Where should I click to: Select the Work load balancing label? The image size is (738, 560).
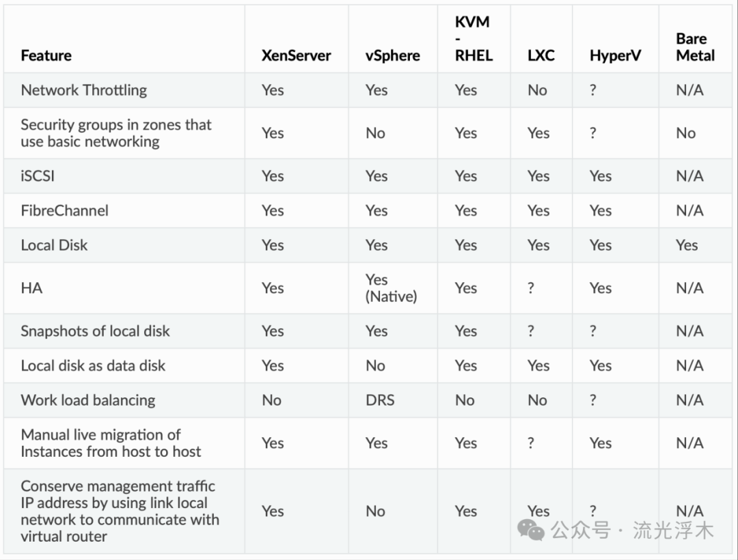[87, 400]
